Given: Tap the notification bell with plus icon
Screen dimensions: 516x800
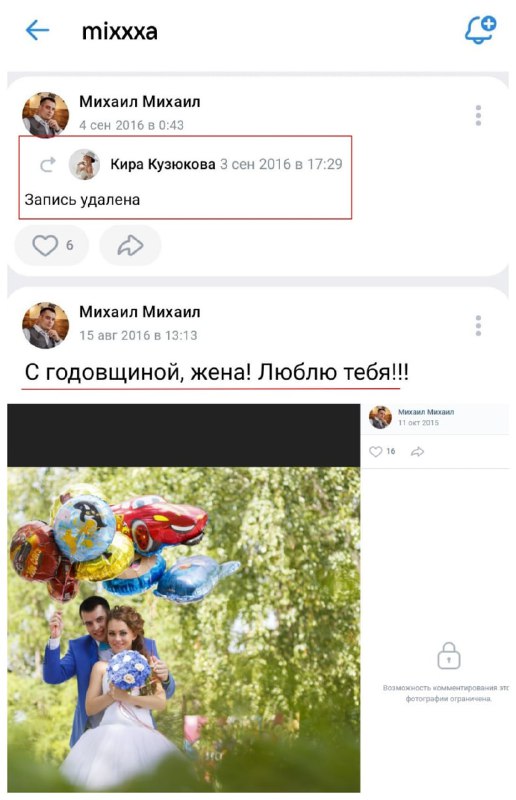Looking at the screenshot, I should click(480, 30).
